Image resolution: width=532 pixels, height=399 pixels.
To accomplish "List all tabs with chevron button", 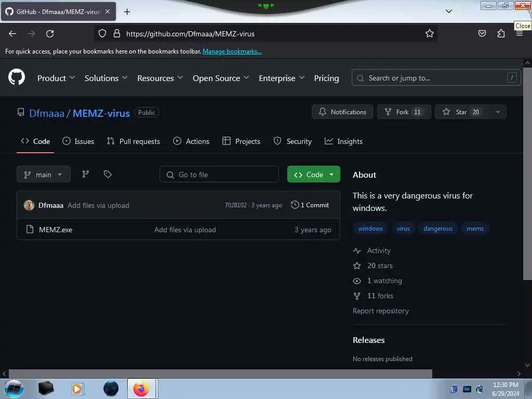I will 448,11.
